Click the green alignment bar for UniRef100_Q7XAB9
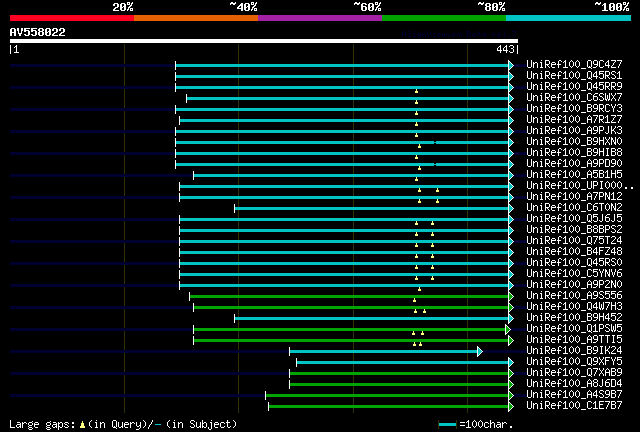 click(399, 374)
